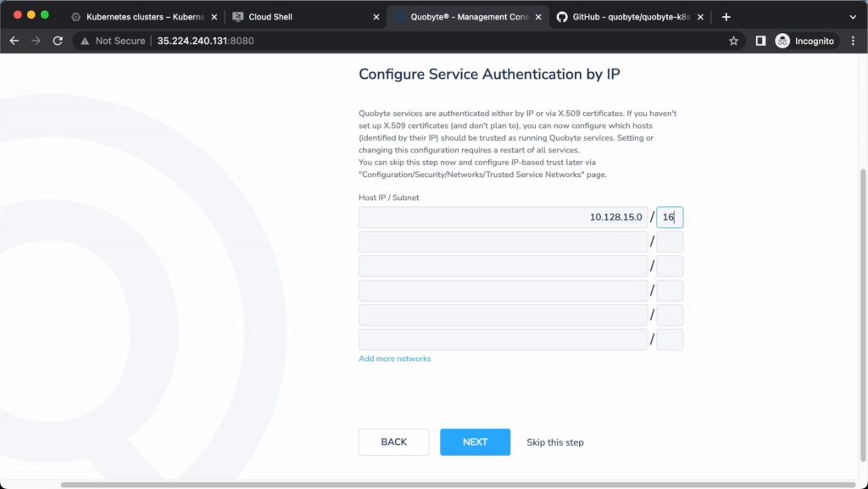This screenshot has width=868, height=489.
Task: Close the Quobyte Management Console tab
Action: click(x=538, y=17)
